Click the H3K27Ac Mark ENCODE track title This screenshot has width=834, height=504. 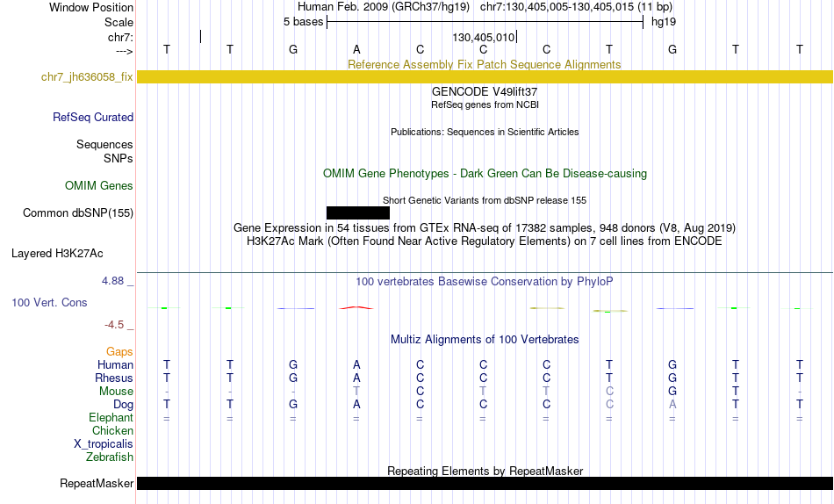pos(485,241)
